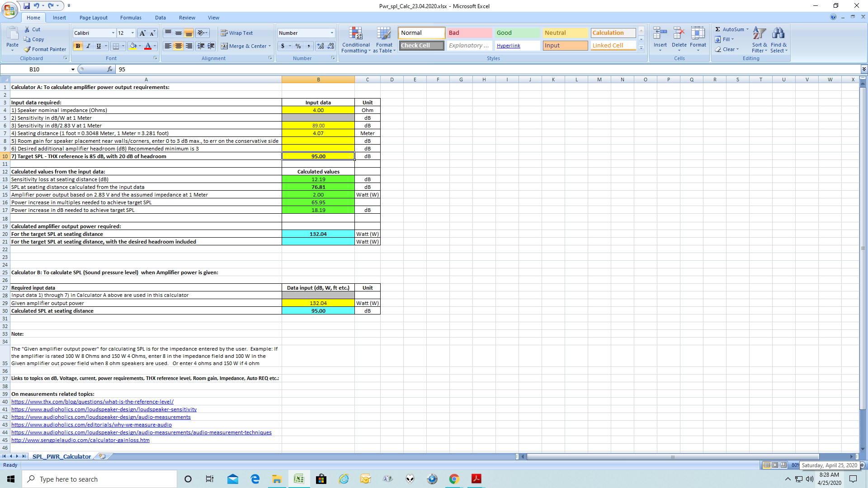Screen dimensions: 868x488
Task: Toggle Wrap Text on
Action: (236, 33)
